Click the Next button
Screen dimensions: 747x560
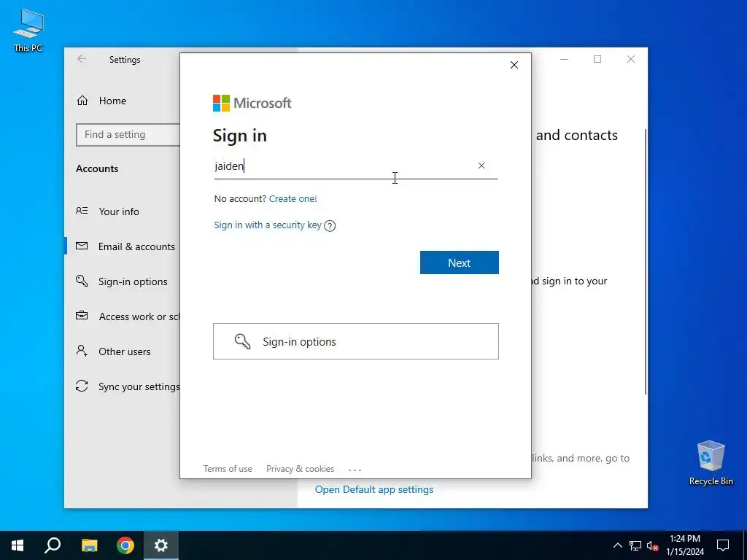460,262
